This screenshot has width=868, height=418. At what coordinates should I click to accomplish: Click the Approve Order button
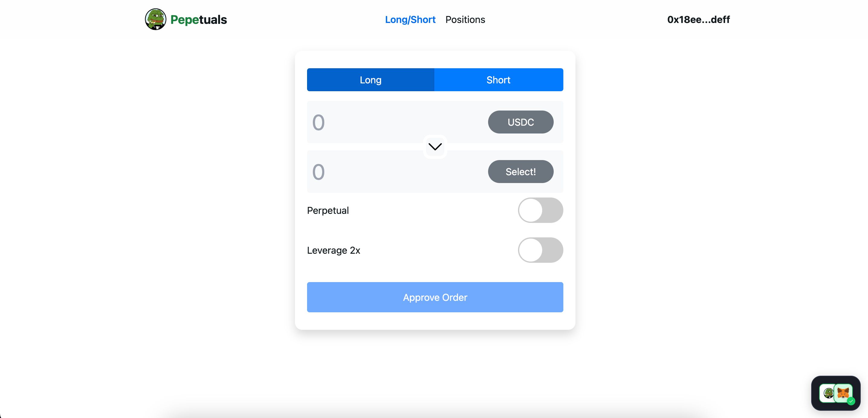point(435,297)
